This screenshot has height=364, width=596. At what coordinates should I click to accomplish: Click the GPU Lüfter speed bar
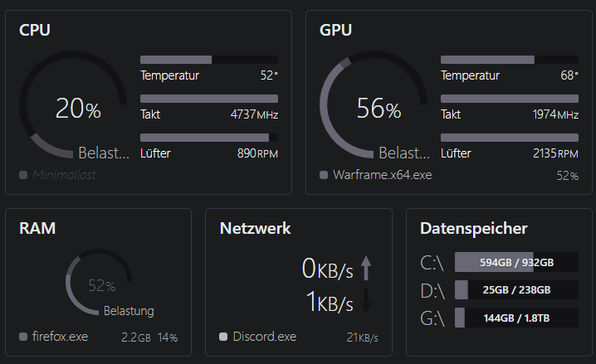[x=510, y=138]
